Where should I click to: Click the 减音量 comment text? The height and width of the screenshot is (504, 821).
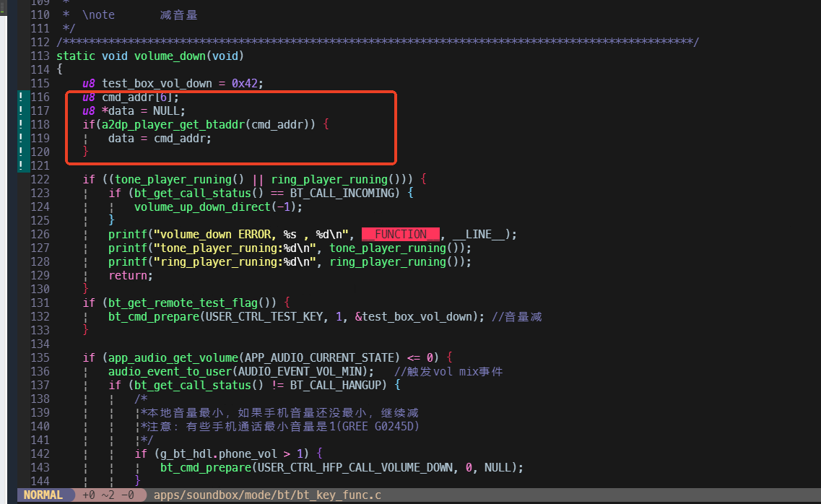pos(178,14)
